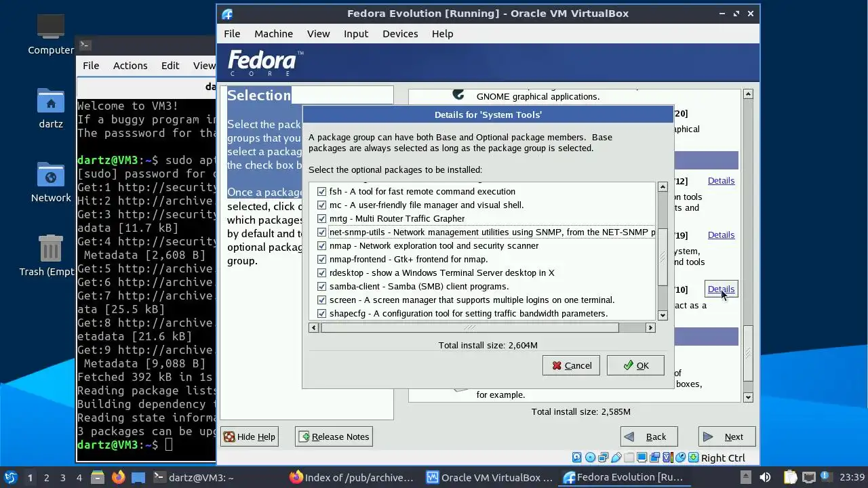
Task: Click the package list horizontal scrollbar thumb
Action: tap(470, 327)
